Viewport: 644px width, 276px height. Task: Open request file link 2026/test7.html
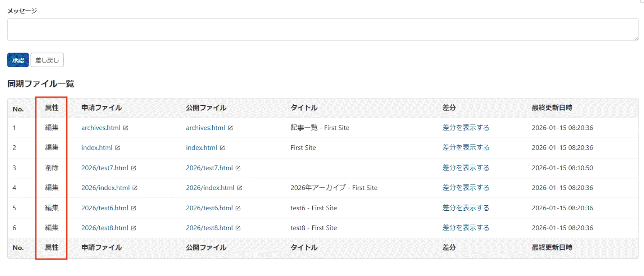tap(104, 168)
